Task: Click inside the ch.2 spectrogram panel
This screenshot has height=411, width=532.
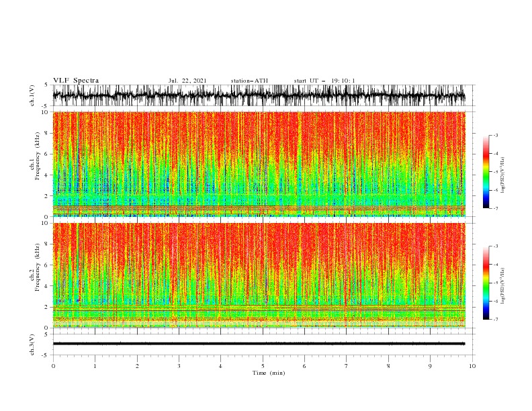Action: point(259,275)
